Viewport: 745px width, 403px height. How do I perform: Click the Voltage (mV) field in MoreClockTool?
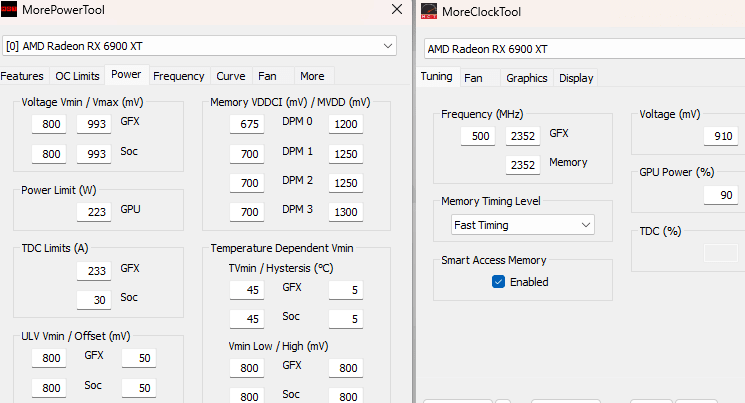721,136
